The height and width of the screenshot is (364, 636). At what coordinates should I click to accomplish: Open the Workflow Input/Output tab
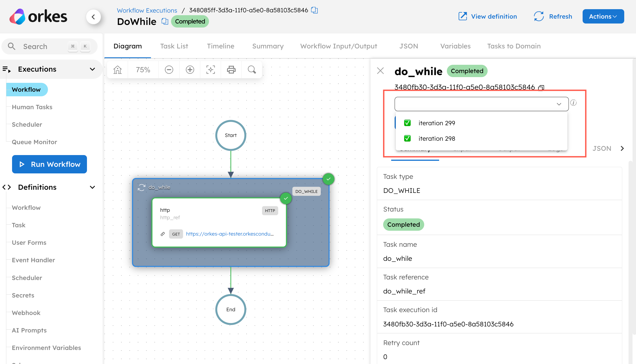coord(338,46)
